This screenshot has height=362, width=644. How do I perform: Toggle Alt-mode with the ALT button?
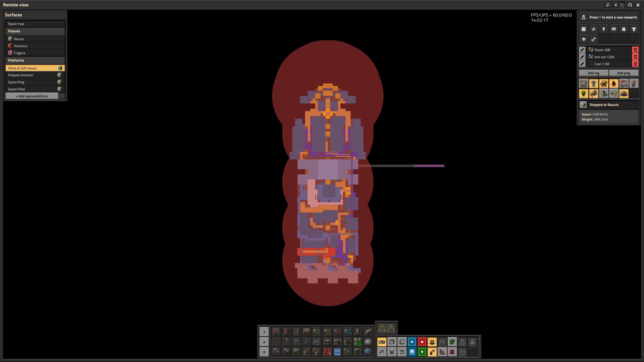(x=382, y=342)
